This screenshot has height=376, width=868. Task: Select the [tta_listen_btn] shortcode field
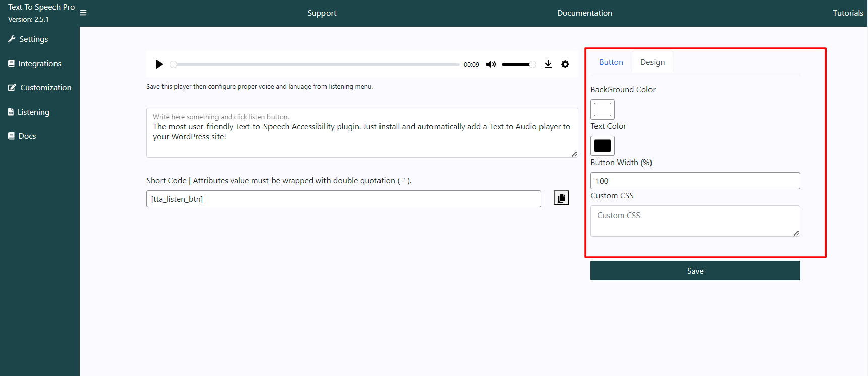point(344,199)
